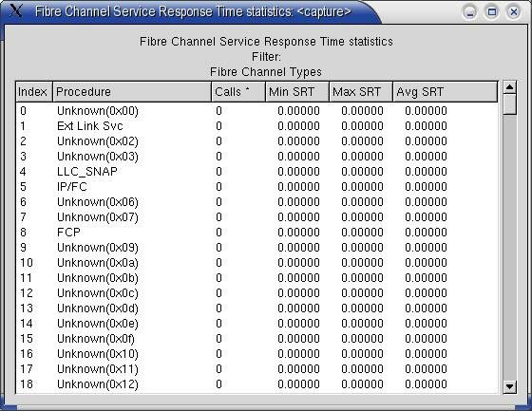Image resolution: width=532 pixels, height=411 pixels.
Task: Sort by Min SRT column
Action: [x=297, y=91]
